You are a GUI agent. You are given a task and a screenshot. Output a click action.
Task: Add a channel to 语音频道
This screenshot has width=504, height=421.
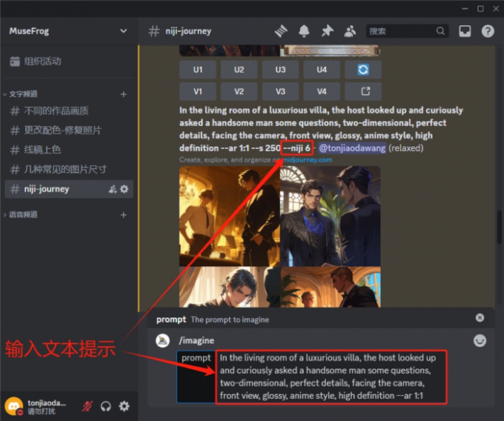point(124,215)
